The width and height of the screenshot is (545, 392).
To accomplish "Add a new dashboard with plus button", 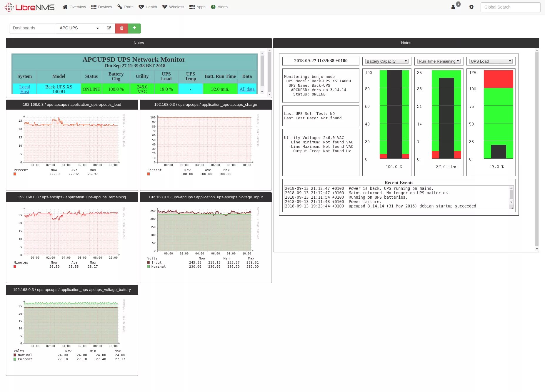I will (x=134, y=28).
